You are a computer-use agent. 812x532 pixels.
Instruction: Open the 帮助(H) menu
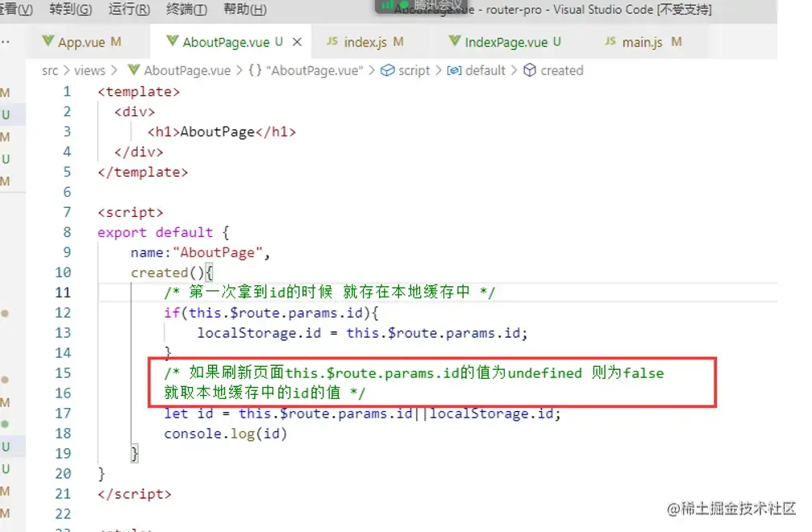point(244,10)
